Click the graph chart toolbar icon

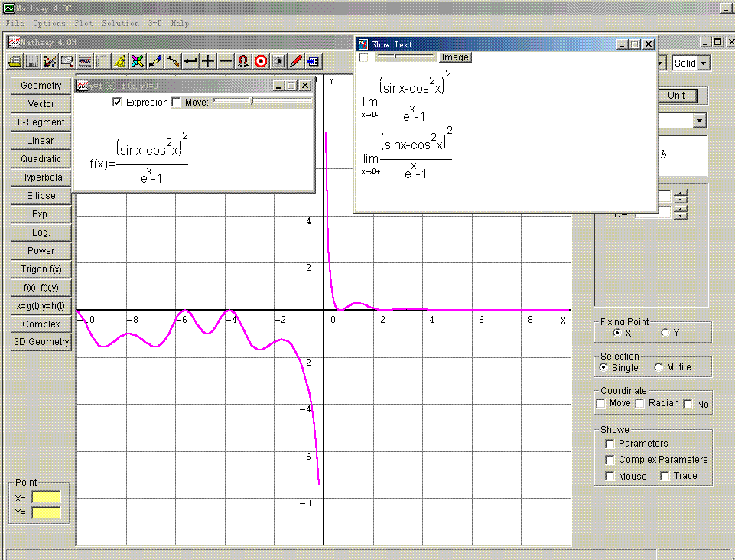click(x=85, y=61)
